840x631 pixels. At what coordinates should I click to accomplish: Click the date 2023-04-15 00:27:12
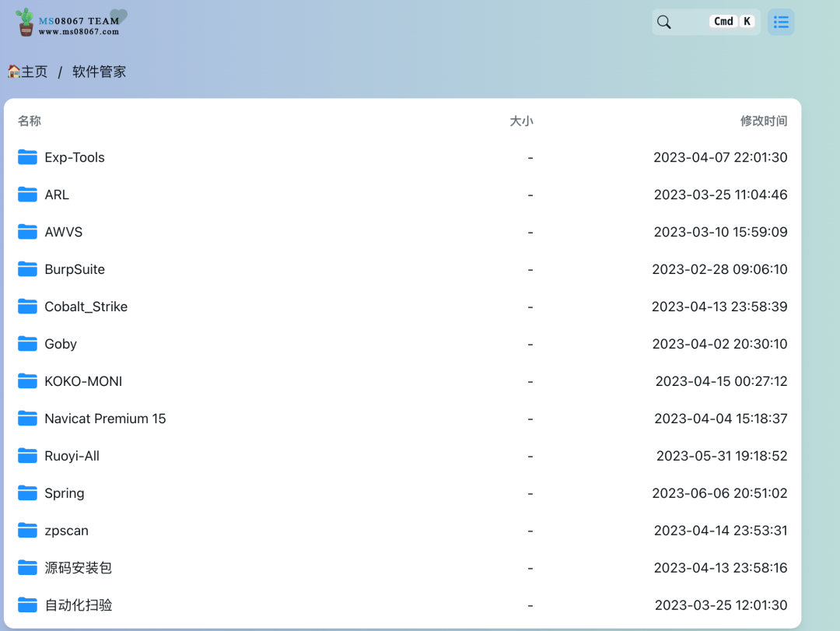pyautogui.click(x=721, y=381)
